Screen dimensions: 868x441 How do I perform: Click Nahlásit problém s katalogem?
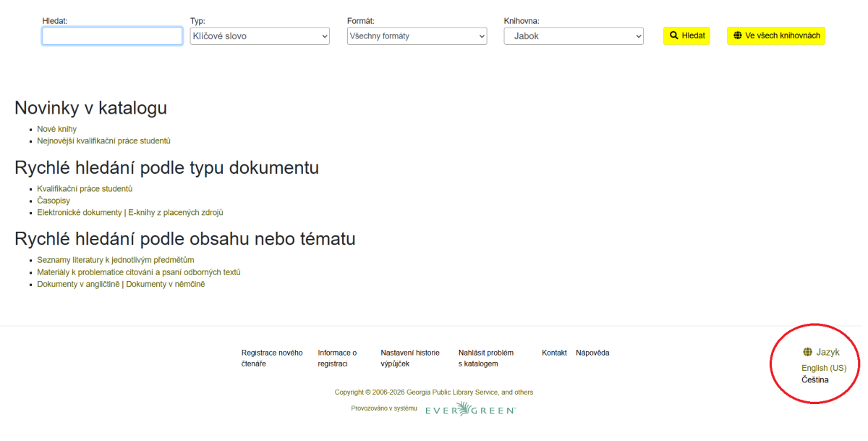485,358
